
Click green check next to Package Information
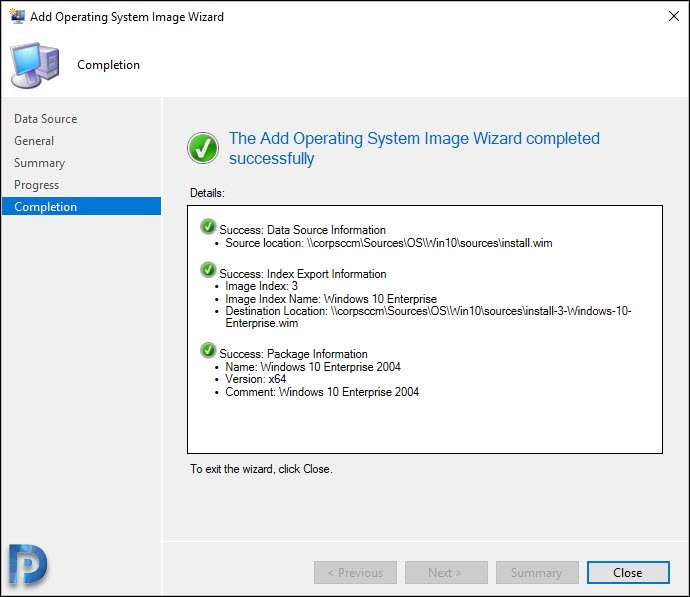click(208, 350)
